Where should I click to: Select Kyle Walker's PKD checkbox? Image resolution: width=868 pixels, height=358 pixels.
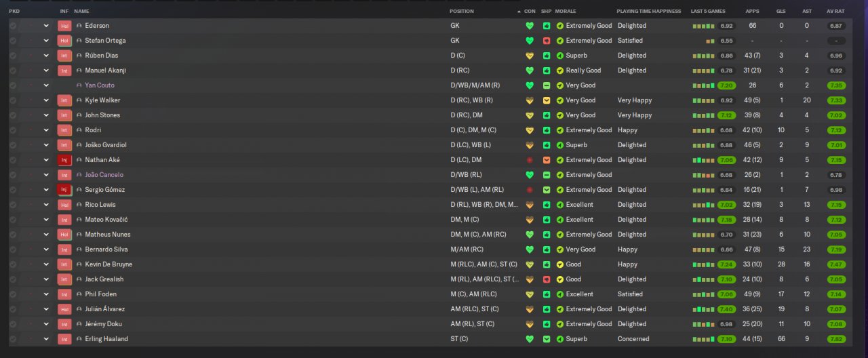click(x=13, y=100)
